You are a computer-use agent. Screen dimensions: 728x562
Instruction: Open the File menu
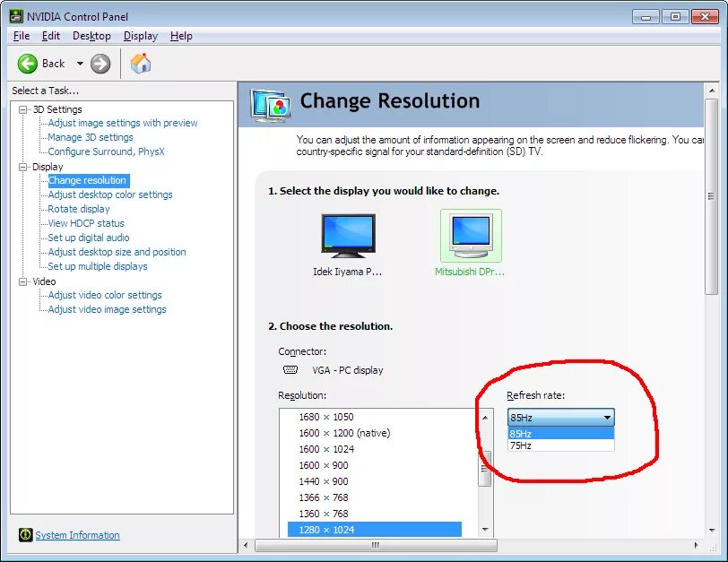point(22,36)
